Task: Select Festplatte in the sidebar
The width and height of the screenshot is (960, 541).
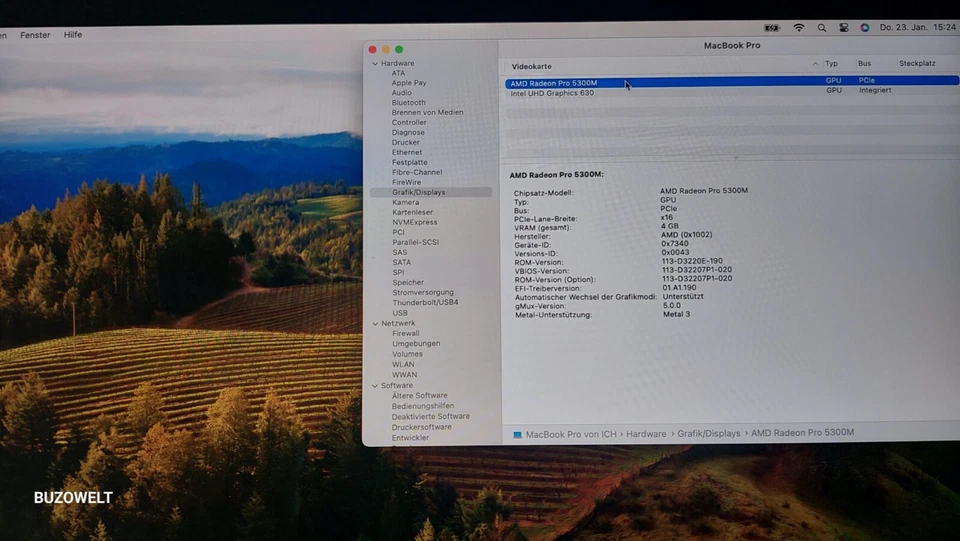Action: pyautogui.click(x=410, y=162)
